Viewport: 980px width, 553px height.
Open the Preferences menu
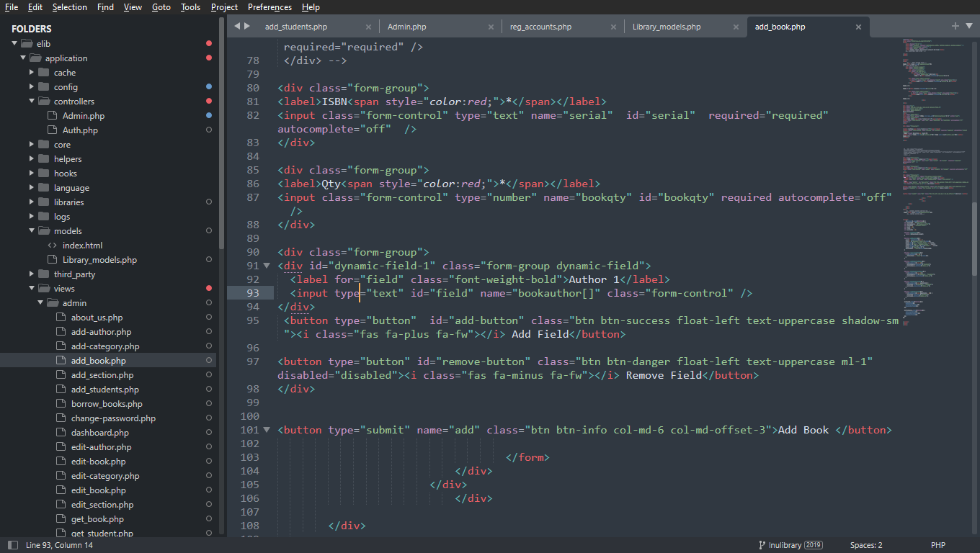[269, 7]
